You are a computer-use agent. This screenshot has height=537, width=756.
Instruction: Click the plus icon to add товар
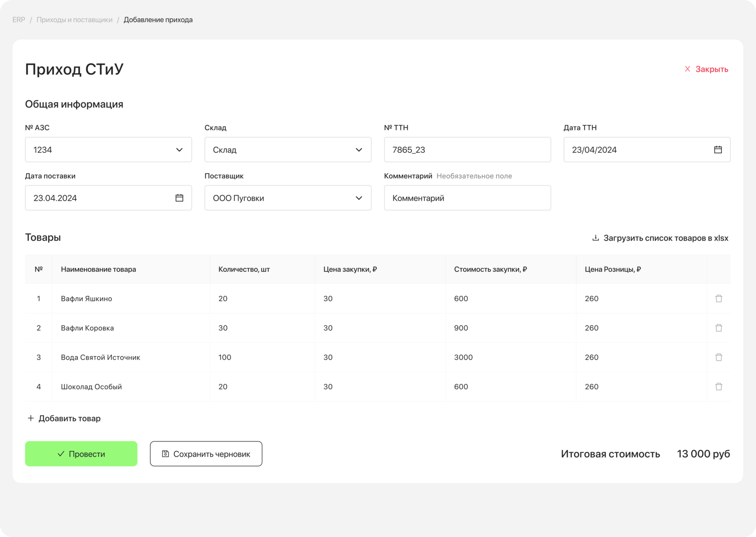31,418
